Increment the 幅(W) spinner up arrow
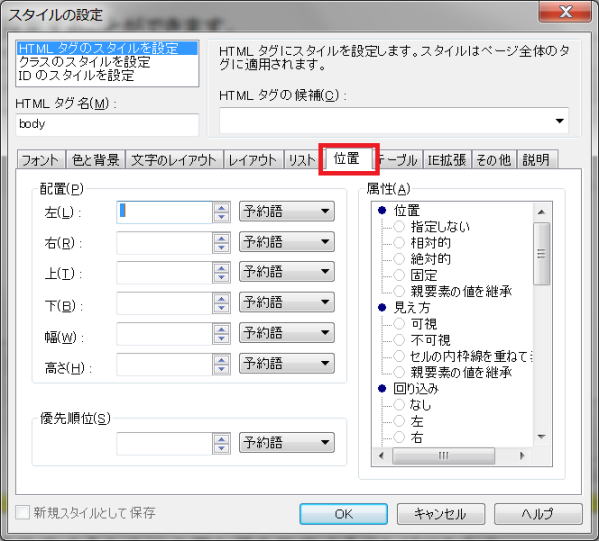 coord(222,329)
